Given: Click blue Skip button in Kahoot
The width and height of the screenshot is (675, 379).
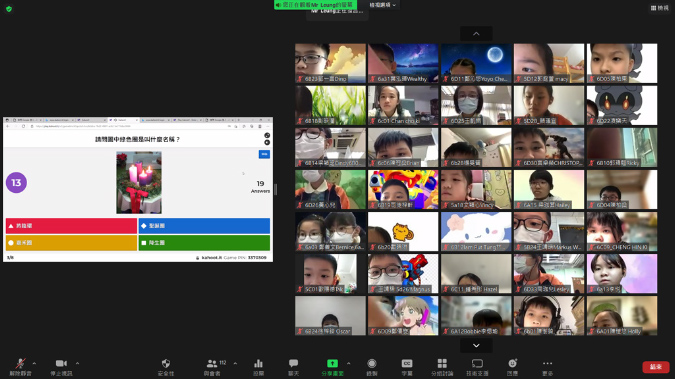Looking at the screenshot, I should point(264,154).
